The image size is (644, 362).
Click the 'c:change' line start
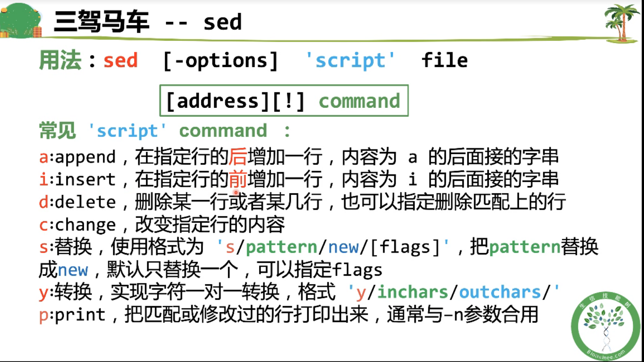(77, 225)
